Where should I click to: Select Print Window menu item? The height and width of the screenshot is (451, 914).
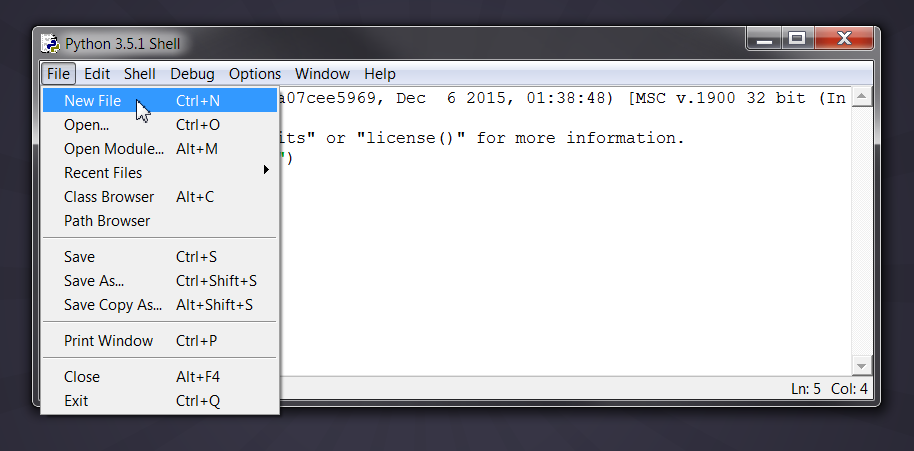(x=160, y=340)
